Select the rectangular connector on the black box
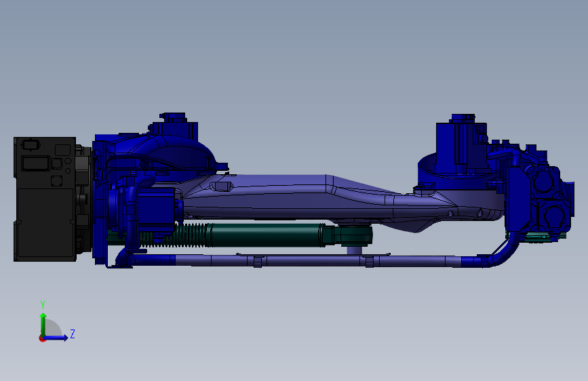 click(35, 163)
